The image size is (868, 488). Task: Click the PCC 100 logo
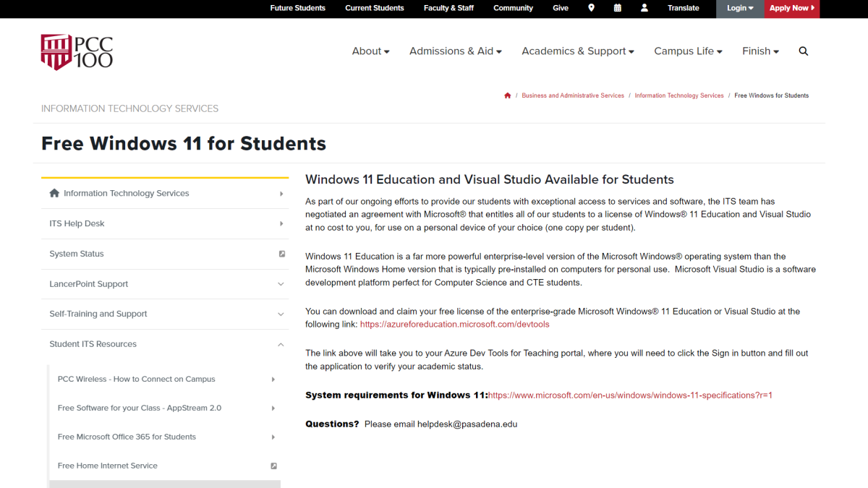point(77,51)
